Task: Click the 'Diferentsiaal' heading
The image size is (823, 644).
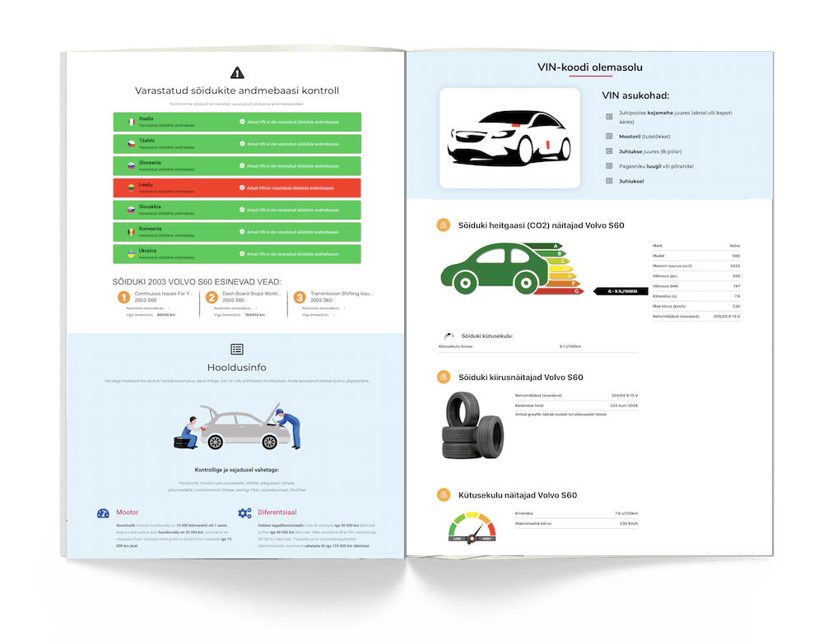Action: tap(277, 512)
